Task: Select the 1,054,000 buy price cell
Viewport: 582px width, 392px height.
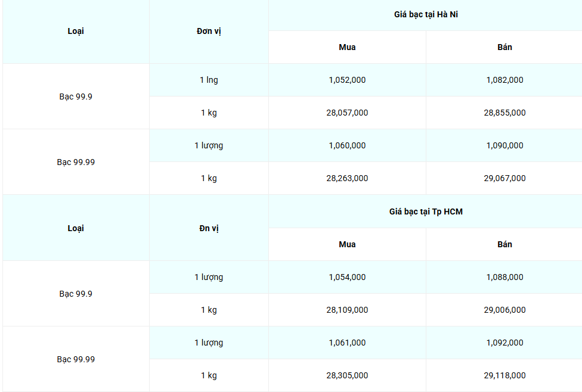Action: (347, 277)
